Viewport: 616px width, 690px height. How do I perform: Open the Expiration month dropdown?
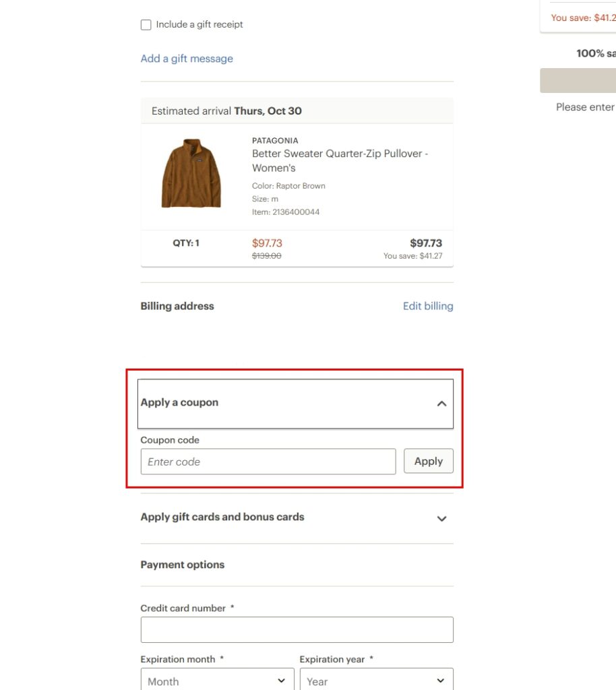tap(217, 681)
